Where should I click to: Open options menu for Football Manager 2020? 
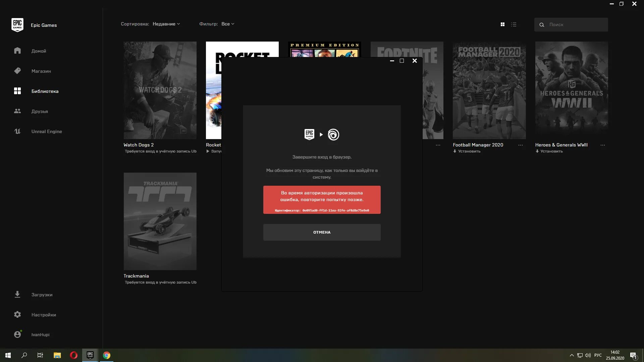pos(520,145)
